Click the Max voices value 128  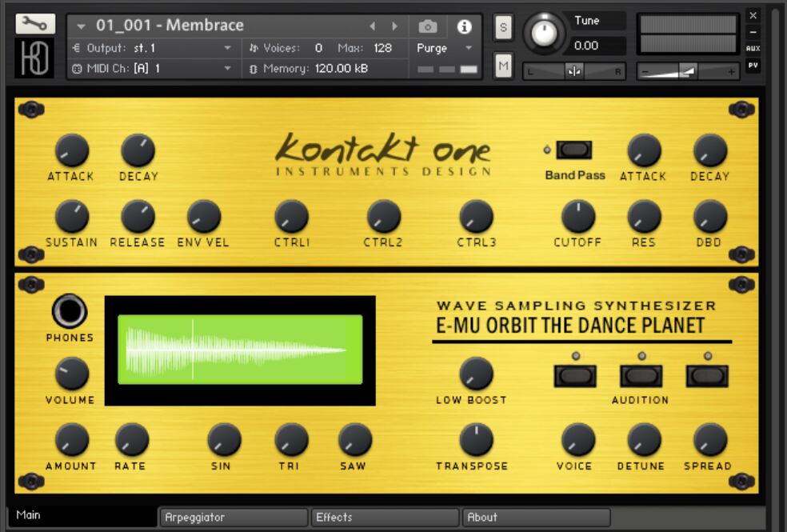tap(382, 48)
